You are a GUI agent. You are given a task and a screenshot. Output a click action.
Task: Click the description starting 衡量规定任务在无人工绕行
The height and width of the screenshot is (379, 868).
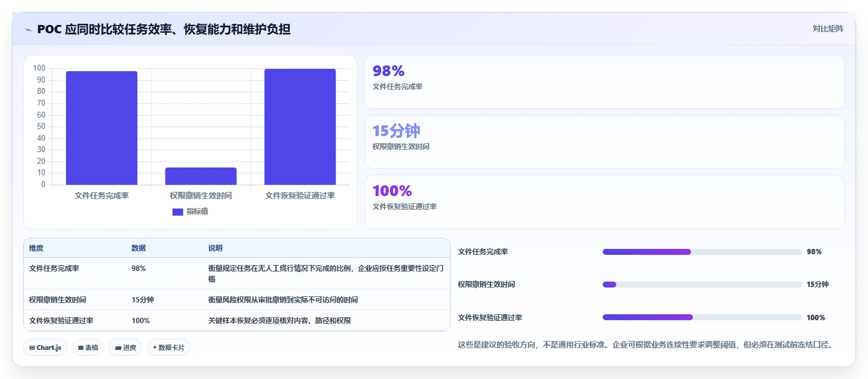click(326, 274)
